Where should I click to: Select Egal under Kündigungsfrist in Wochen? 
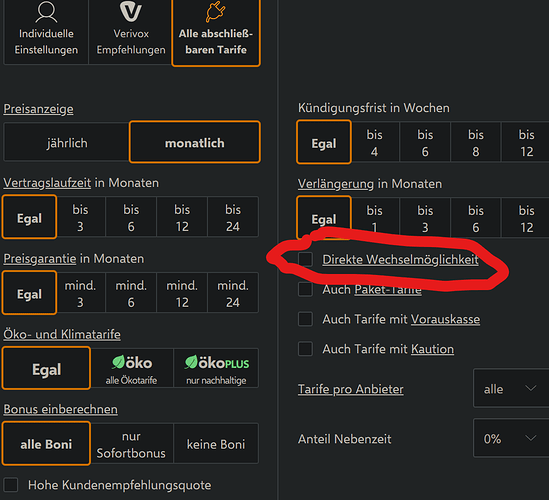point(324,142)
